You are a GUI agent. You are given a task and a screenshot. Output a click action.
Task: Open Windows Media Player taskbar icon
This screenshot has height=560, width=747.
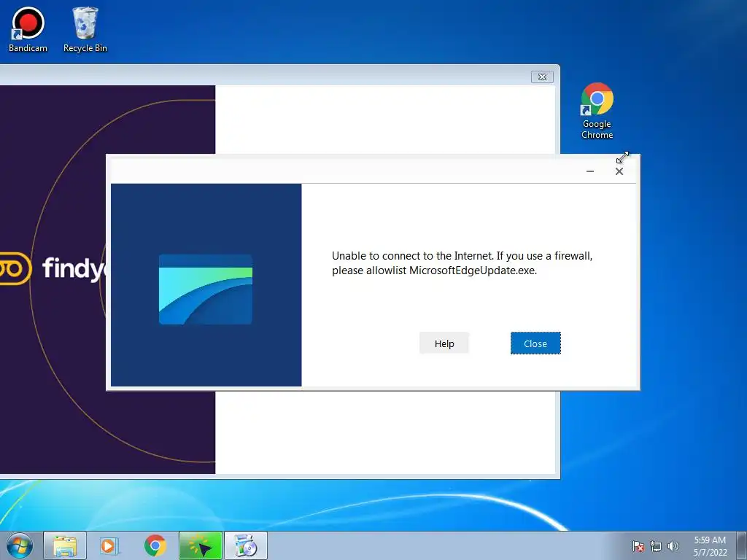pyautogui.click(x=109, y=545)
